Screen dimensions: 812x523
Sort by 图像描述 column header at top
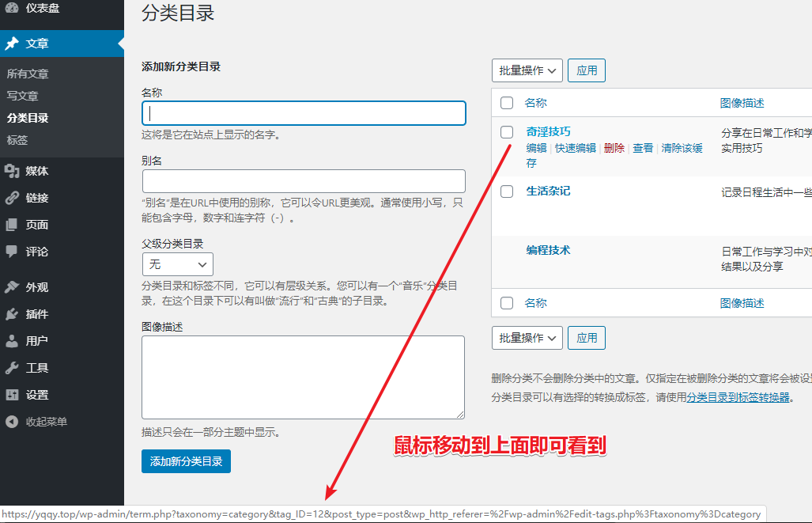[x=742, y=103]
